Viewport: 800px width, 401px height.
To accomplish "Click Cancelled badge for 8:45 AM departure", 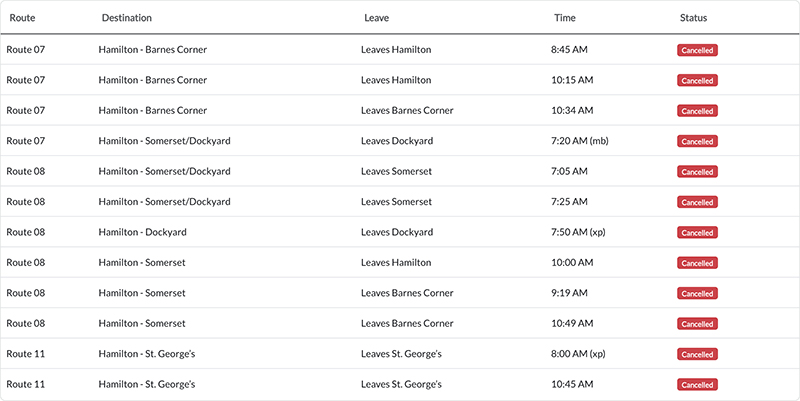I will [697, 50].
